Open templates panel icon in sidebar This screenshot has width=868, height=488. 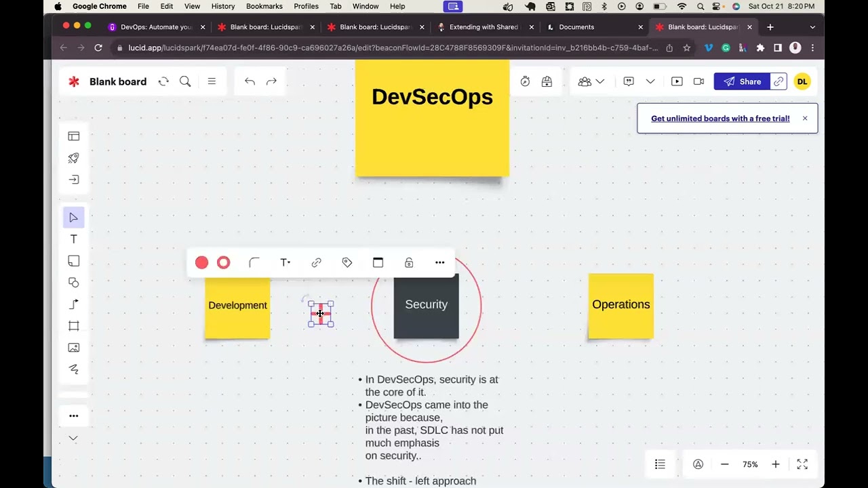click(74, 136)
